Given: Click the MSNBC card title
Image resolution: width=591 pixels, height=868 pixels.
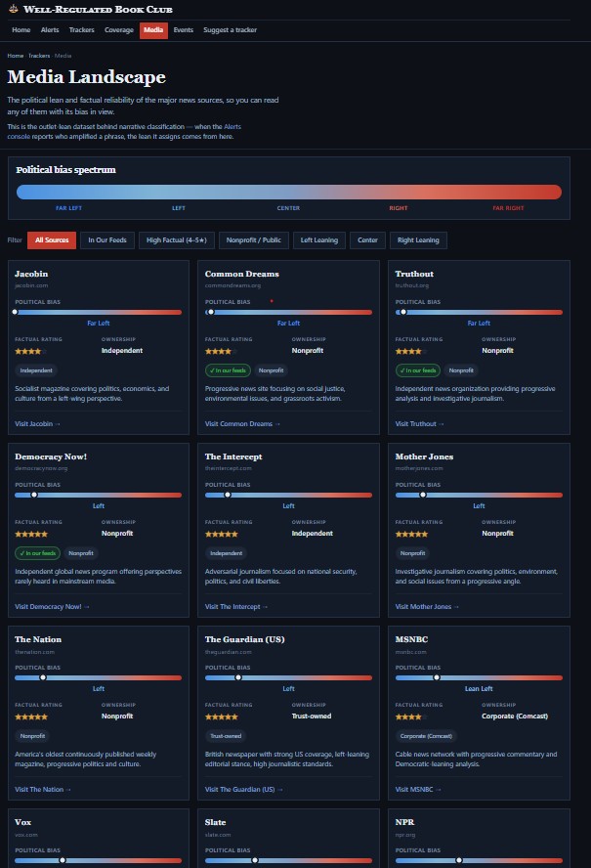Looking at the screenshot, I should [411, 639].
